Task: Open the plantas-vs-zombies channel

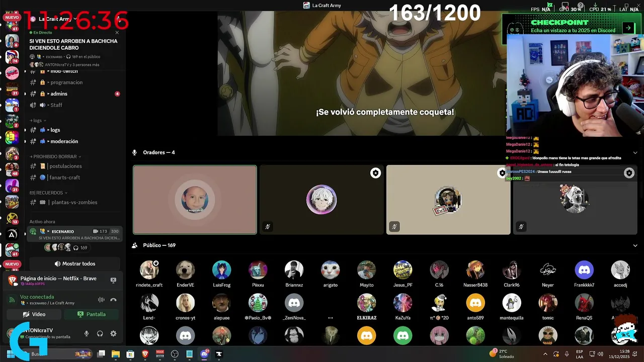Action: pyautogui.click(x=74, y=202)
